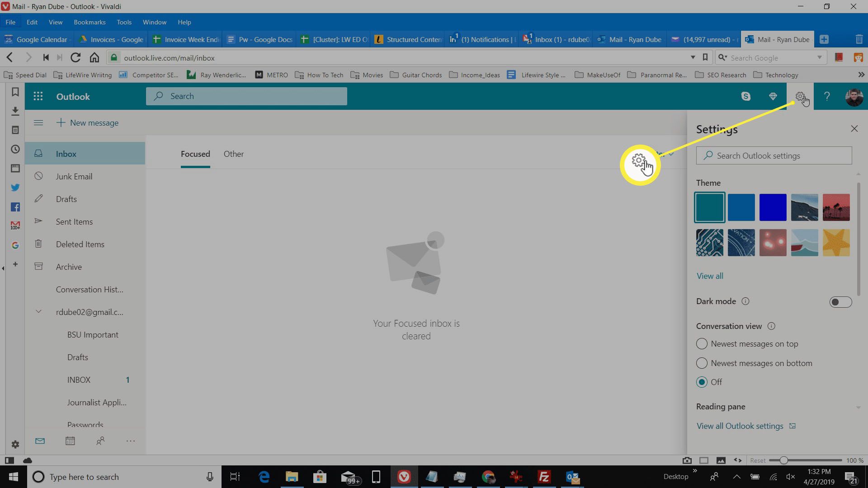The height and width of the screenshot is (488, 868).
Task: Open the Tools menu
Action: click(124, 22)
